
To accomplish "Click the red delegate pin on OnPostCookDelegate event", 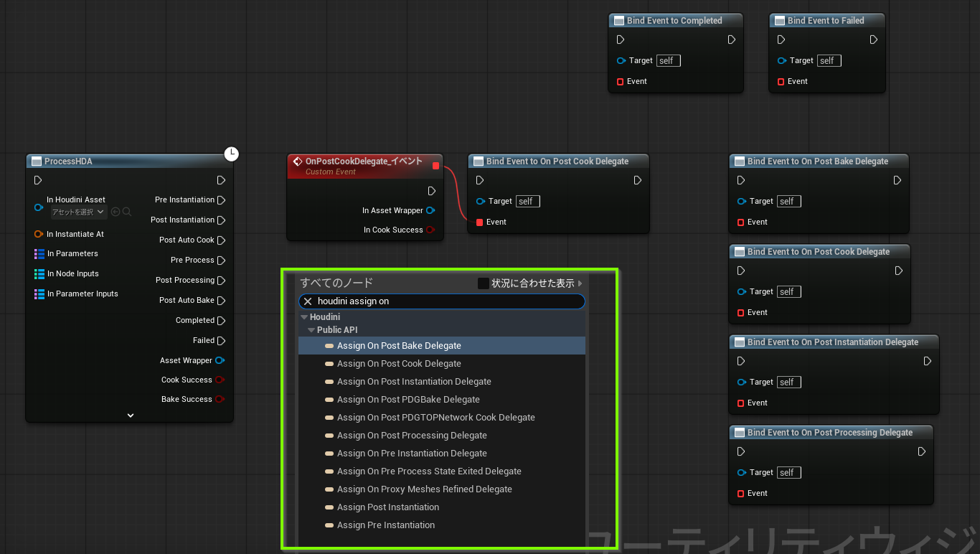I will point(435,166).
